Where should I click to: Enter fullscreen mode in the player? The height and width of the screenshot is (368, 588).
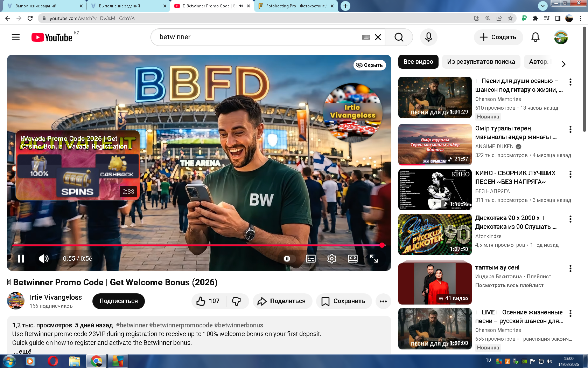point(373,259)
